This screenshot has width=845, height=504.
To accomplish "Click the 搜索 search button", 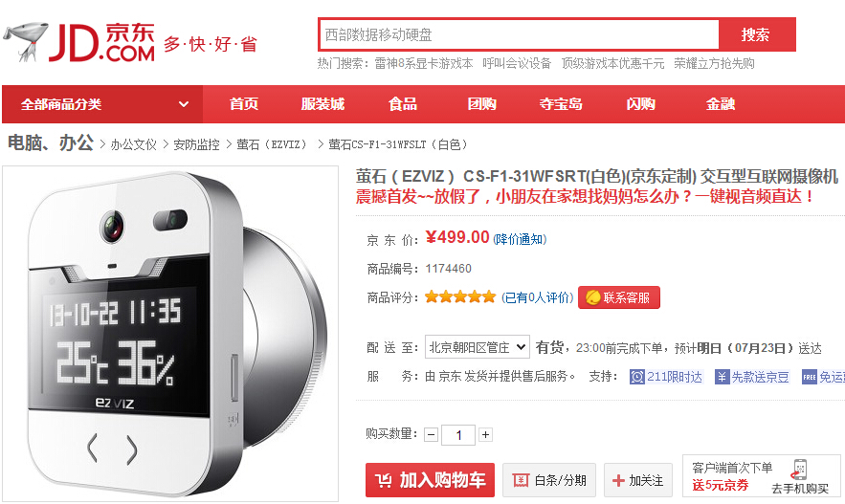I will [757, 34].
